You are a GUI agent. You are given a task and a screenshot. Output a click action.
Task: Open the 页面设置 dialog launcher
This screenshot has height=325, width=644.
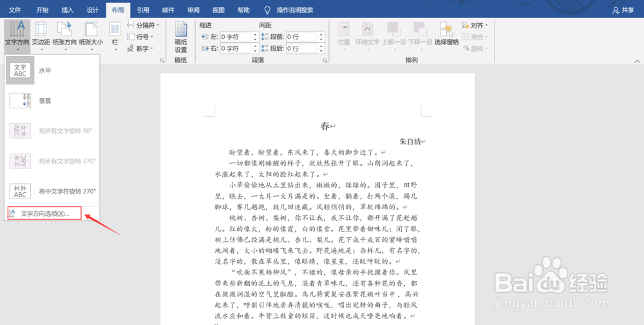pos(162,61)
